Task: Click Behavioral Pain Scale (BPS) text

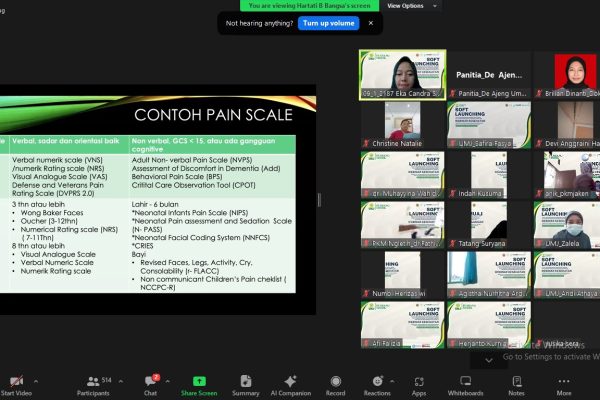Action: pos(177,177)
